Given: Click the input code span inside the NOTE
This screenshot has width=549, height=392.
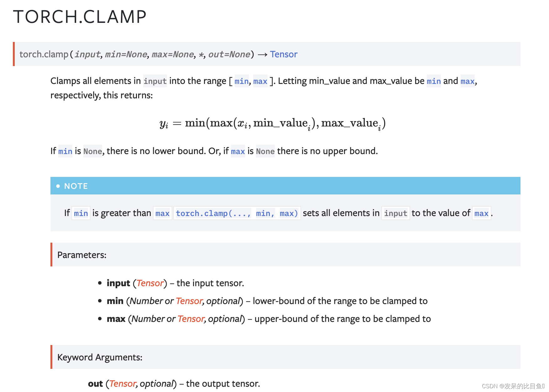Looking at the screenshot, I should point(396,213).
